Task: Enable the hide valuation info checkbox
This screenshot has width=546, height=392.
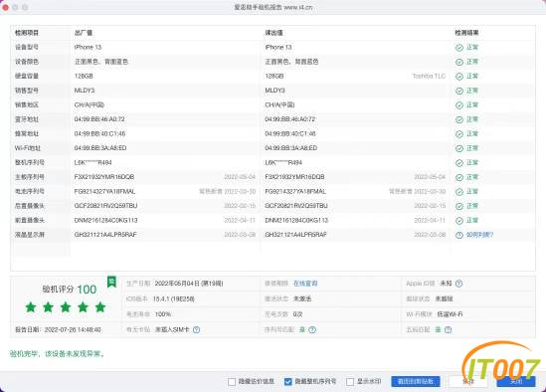Action: tap(232, 381)
